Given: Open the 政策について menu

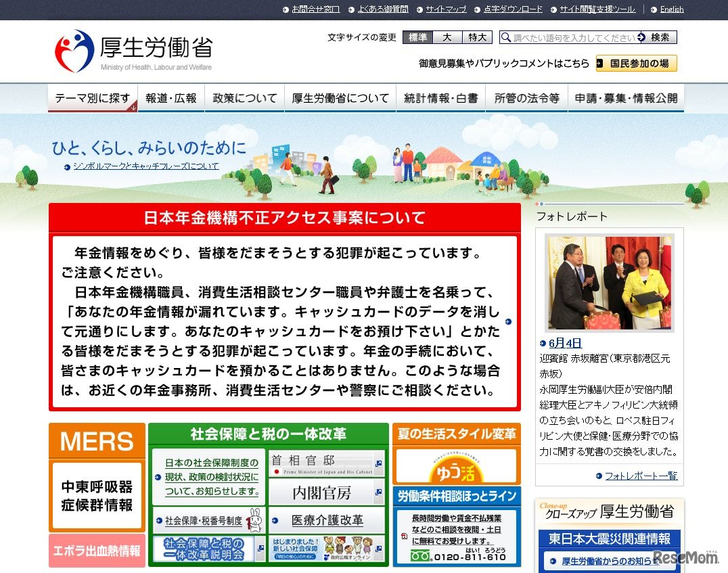Looking at the screenshot, I should click(x=245, y=98).
